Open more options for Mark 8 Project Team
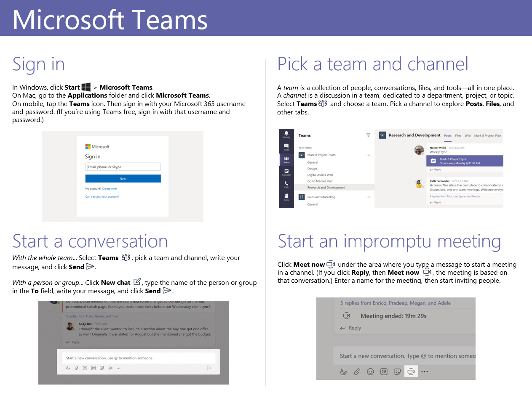This screenshot has height=398, width=532. (368, 155)
